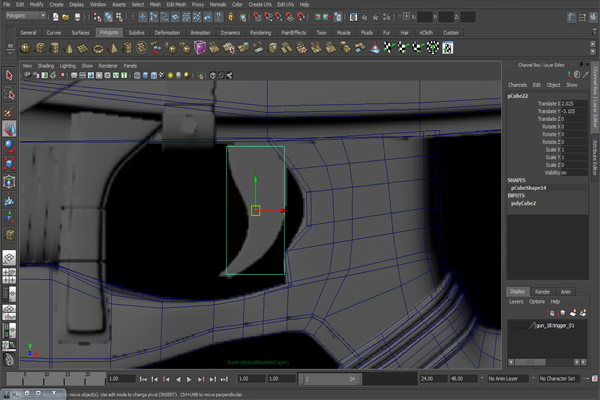Click the new scene icon
Image resolution: width=600 pixels, height=400 pixels.
click(56, 17)
